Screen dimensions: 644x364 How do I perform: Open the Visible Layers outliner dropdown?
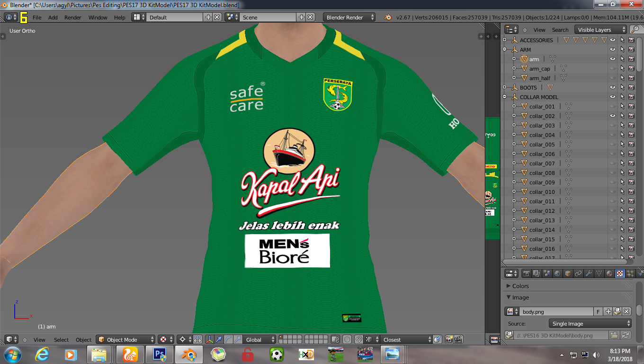point(600,29)
